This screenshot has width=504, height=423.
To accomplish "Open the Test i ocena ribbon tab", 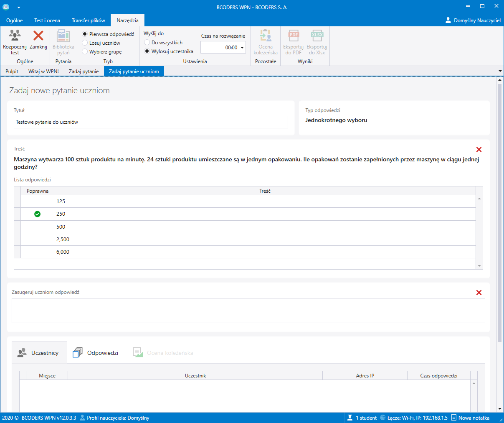I will coord(47,20).
